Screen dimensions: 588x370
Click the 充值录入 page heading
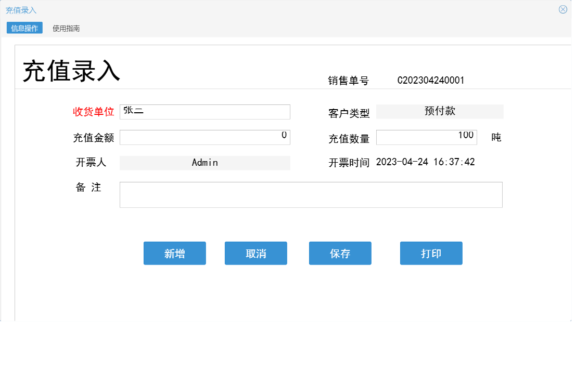click(x=71, y=72)
